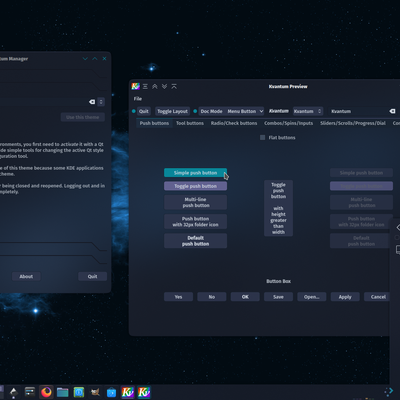Expand the Menu Button dropdown arrow
This screenshot has width=400, height=400.
(x=261, y=111)
